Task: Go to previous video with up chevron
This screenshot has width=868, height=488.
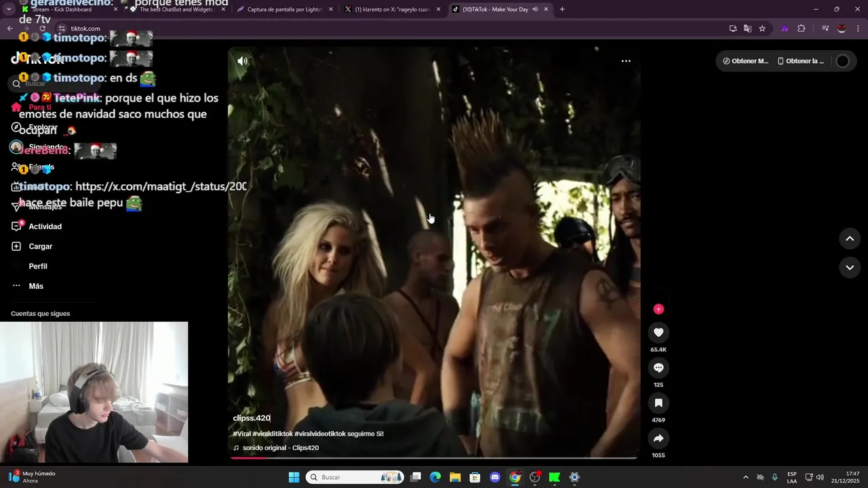Action: tap(850, 239)
